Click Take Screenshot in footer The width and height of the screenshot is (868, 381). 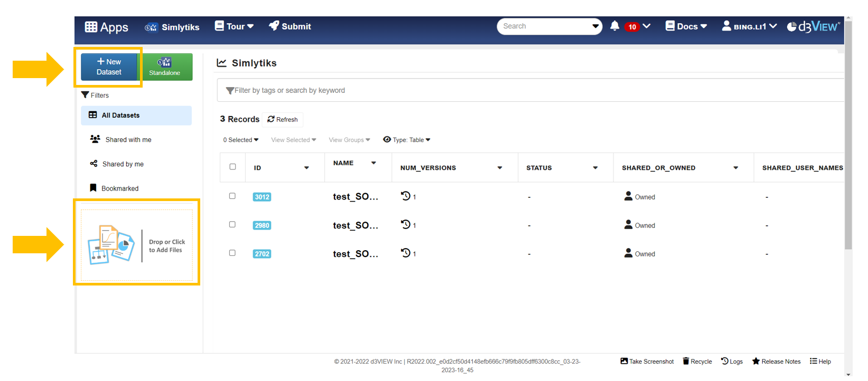click(647, 361)
